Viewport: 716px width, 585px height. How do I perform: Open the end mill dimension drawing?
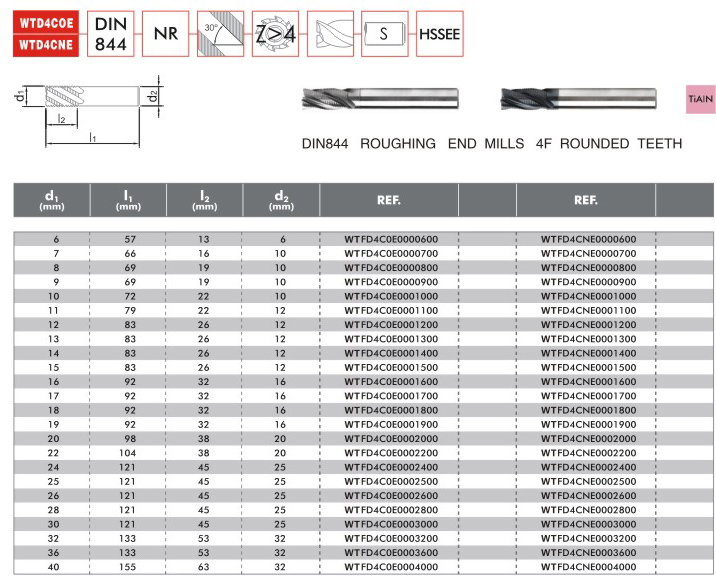coord(87,113)
